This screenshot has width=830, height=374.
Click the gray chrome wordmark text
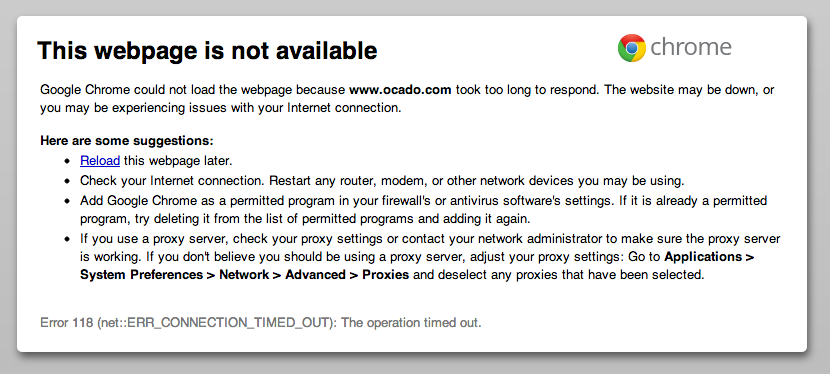tap(691, 48)
